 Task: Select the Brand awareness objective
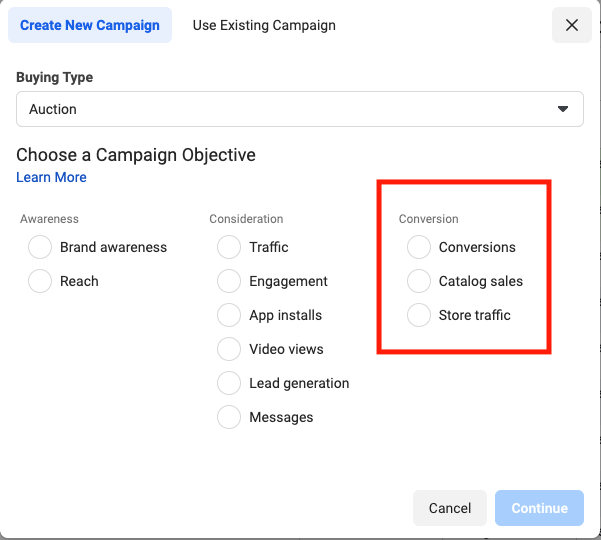coord(40,247)
